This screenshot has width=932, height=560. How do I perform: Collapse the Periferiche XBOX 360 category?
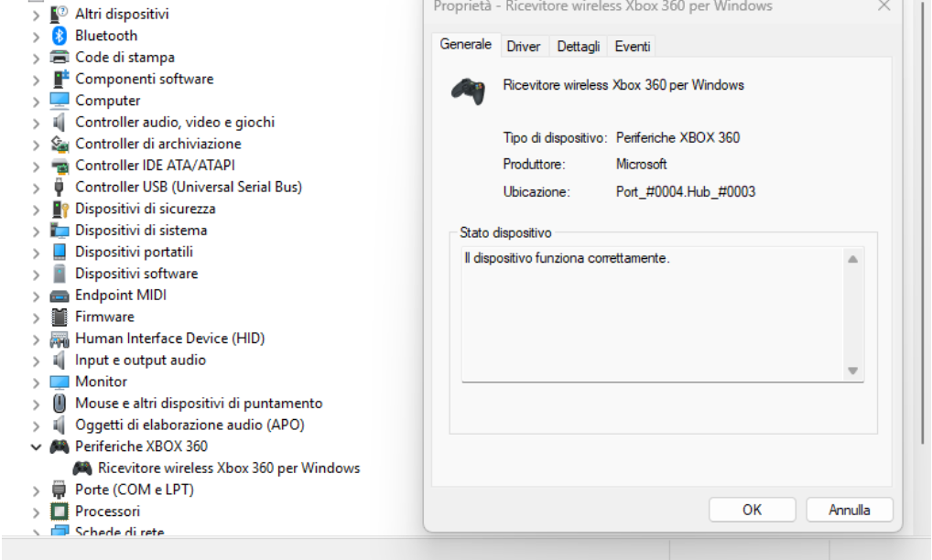(37, 447)
